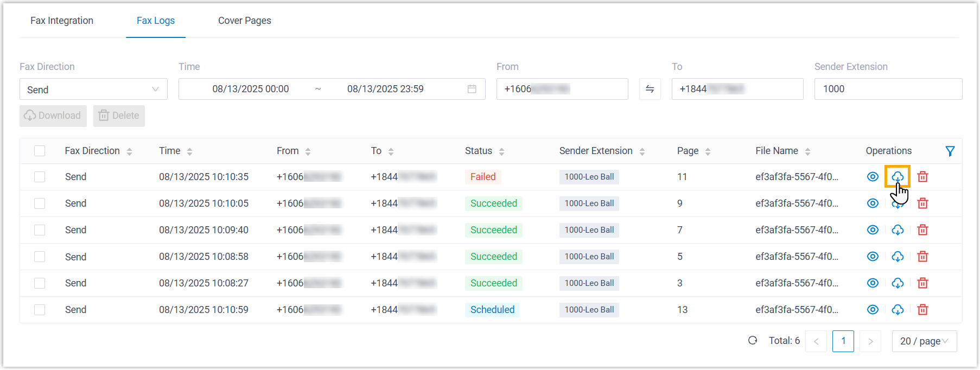This screenshot has width=980, height=370.
Task: Open the Cover Pages tab
Action: (x=244, y=21)
